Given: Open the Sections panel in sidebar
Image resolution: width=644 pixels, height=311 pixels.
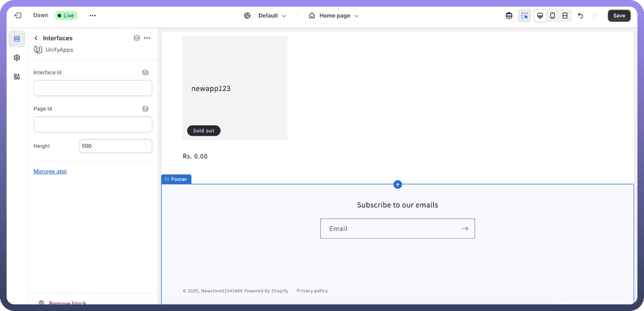Looking at the screenshot, I should [x=17, y=39].
